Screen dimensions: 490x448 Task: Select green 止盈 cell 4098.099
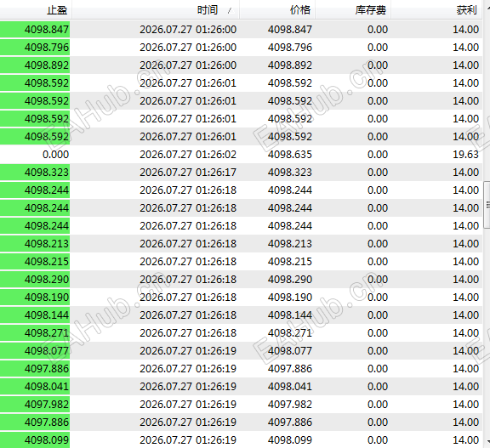(35, 439)
